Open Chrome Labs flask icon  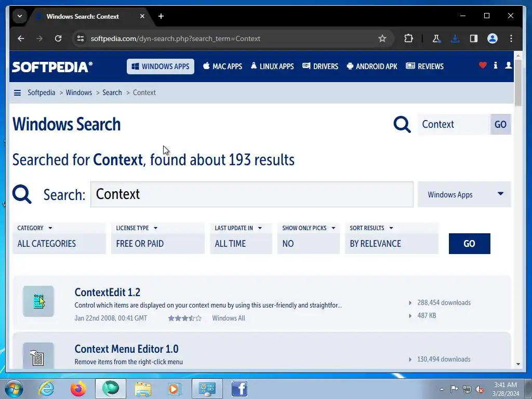point(436,38)
